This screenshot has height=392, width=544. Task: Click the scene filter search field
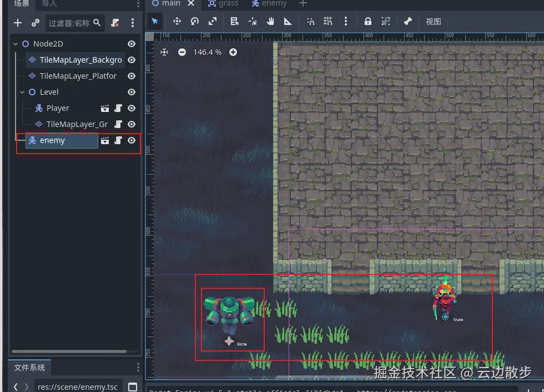tap(69, 23)
